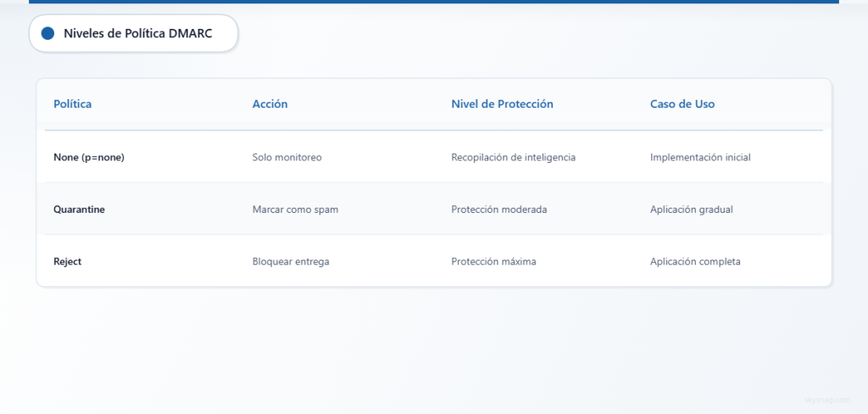Click the Reject policy cell

tap(68, 261)
